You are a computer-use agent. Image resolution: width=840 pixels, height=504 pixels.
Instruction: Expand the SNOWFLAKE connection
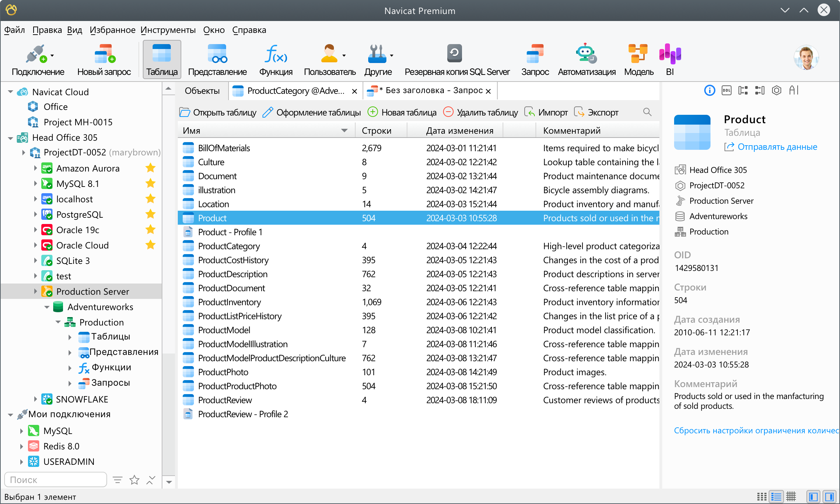(35, 399)
